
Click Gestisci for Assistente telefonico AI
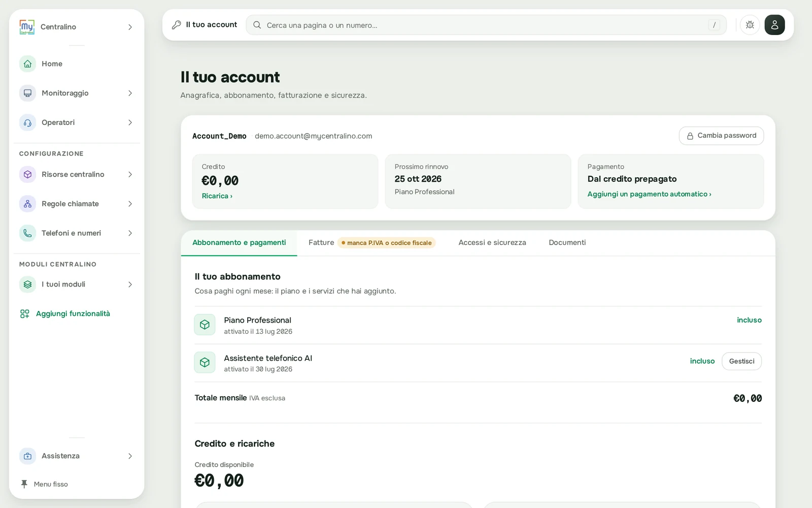click(x=741, y=361)
